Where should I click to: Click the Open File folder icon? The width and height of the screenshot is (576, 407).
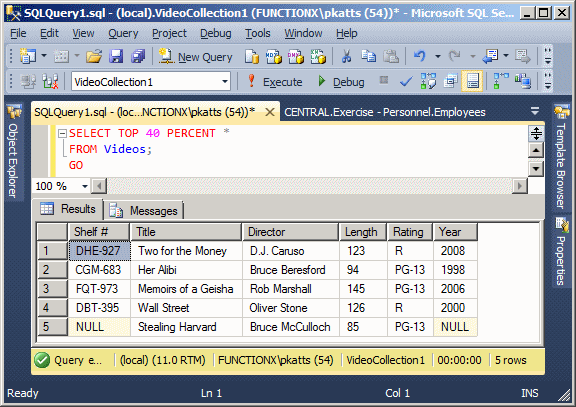click(x=94, y=57)
